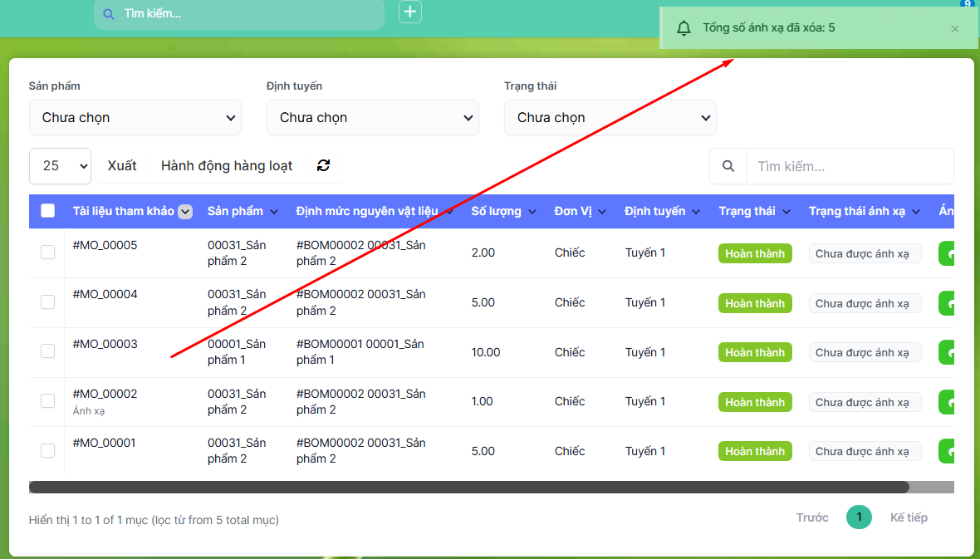Click green mapping button for #MO_00003 row

point(946,353)
